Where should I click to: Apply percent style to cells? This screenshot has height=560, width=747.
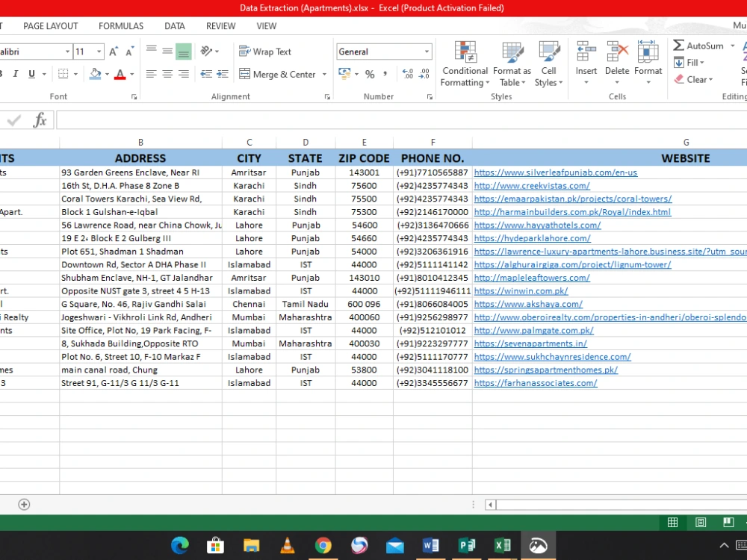pos(370,74)
